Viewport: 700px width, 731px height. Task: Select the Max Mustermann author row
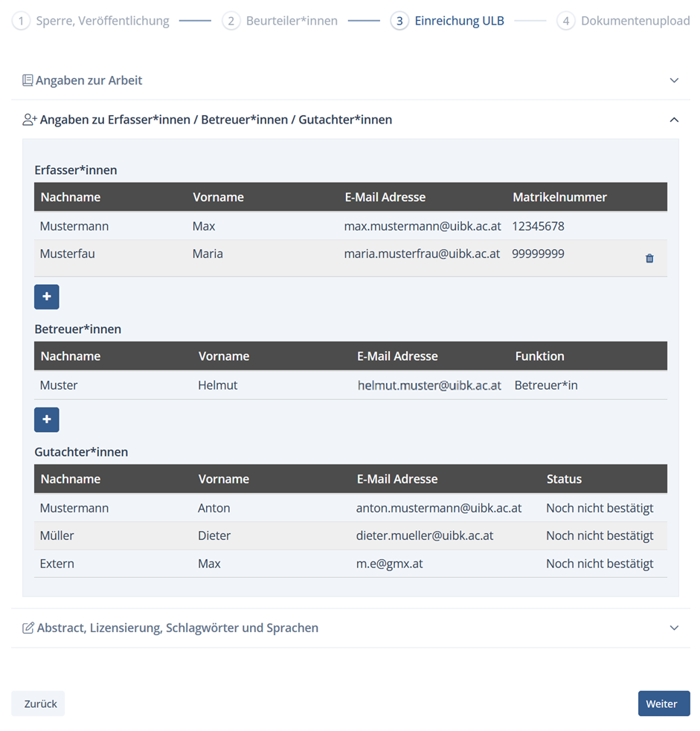[x=350, y=226]
